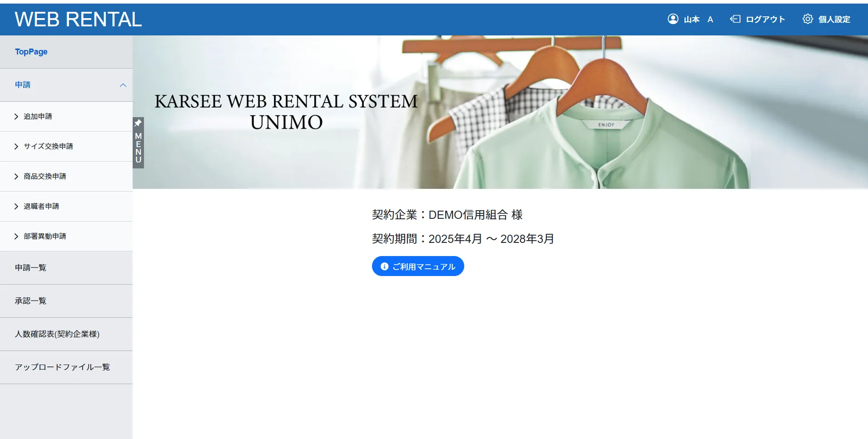868x439 pixels.
Task: Click the chevron beside サイズ交換申請
Action: 16,147
